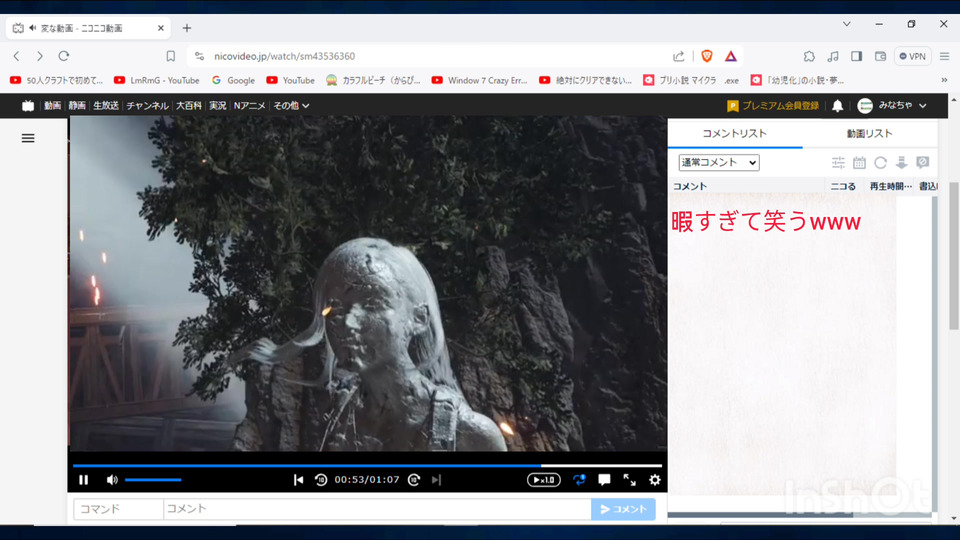This screenshot has width=960, height=540.
Task: Reload the page
Action: coord(64,56)
